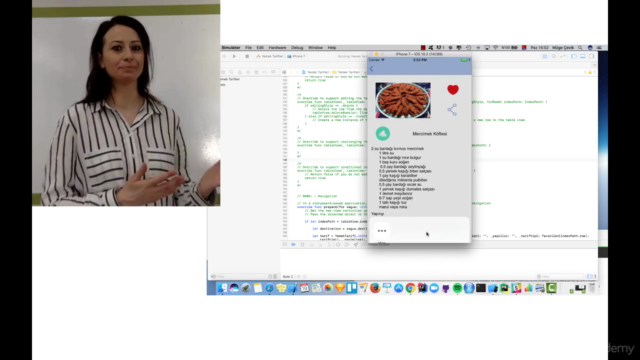Open Firefox from the Dock

point(375,288)
